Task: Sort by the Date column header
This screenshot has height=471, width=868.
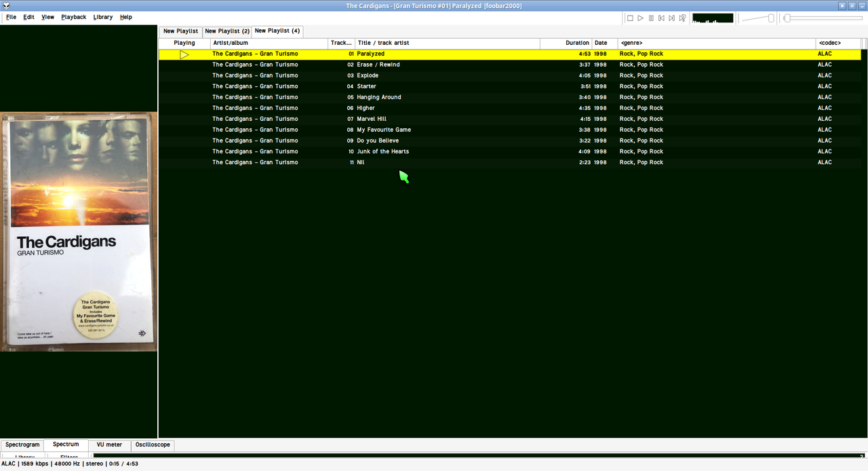Action: coord(605,43)
